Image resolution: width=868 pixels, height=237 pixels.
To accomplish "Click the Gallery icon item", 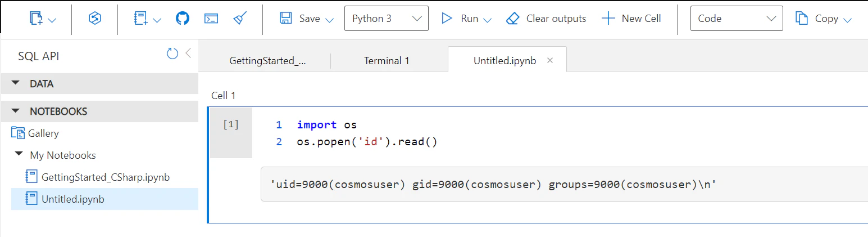I will 18,133.
